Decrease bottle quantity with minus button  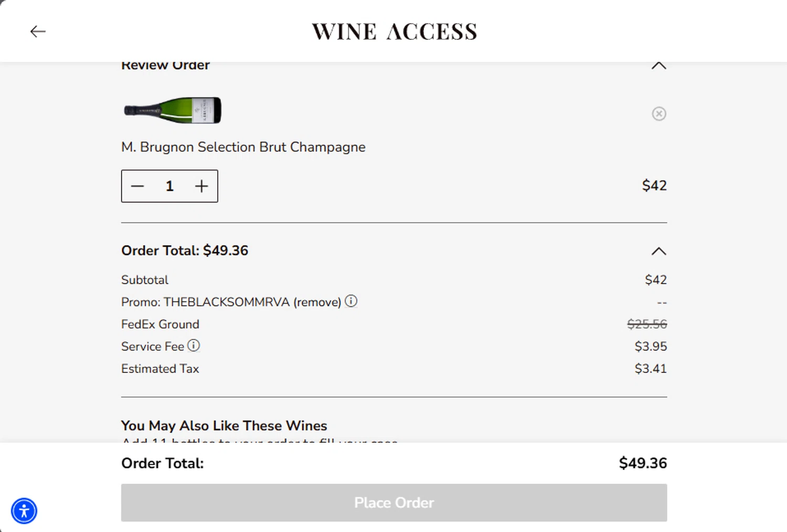point(137,186)
